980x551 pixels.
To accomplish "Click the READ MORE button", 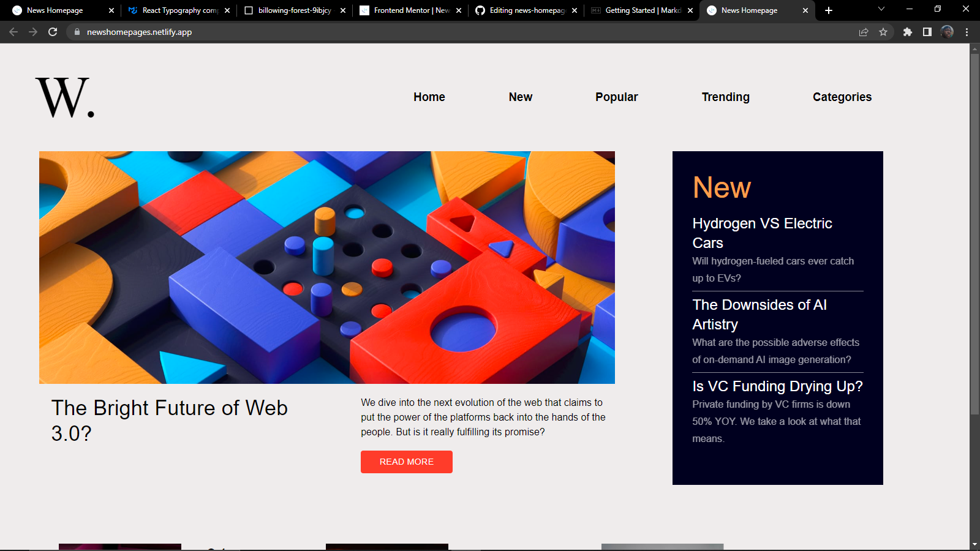I will (406, 462).
